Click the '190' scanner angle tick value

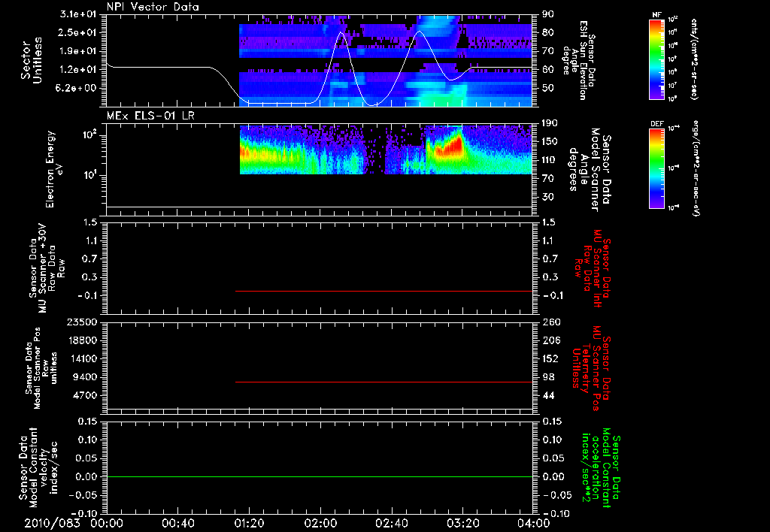tap(550, 123)
